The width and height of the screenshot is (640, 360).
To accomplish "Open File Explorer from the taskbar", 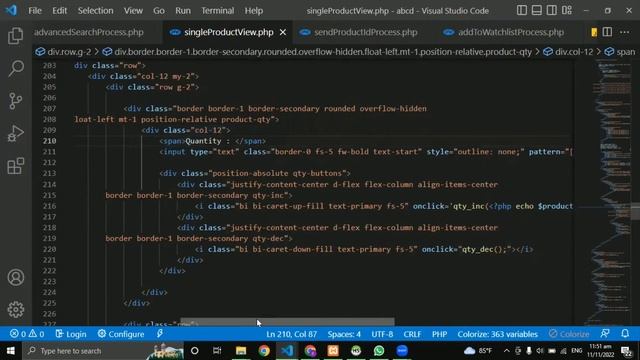I will tap(241, 351).
